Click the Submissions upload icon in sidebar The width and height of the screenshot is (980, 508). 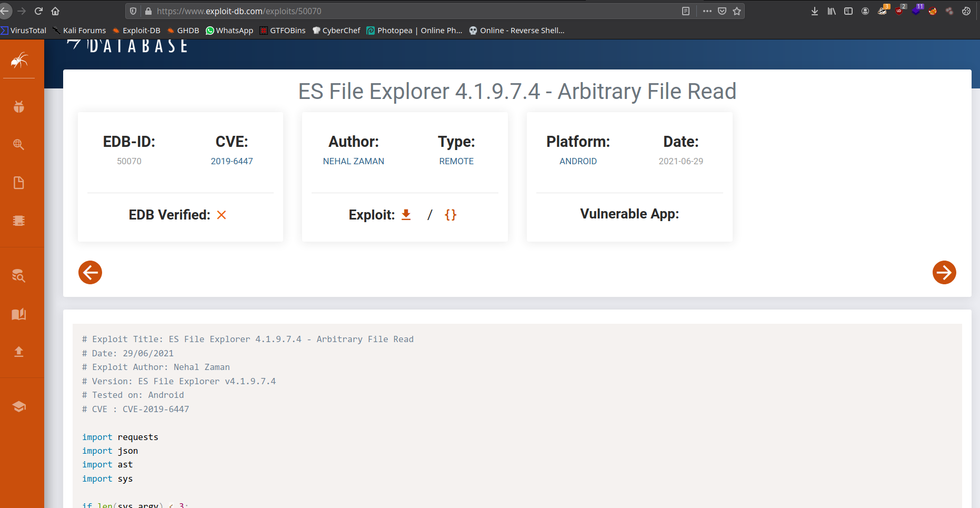[19, 352]
